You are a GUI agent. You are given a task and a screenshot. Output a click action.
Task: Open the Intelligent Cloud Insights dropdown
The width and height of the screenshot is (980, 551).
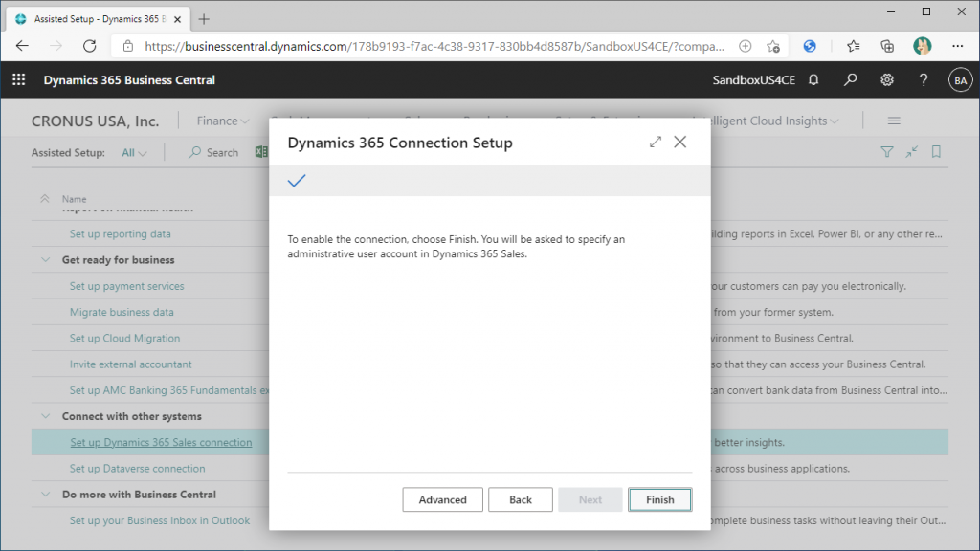point(775,121)
